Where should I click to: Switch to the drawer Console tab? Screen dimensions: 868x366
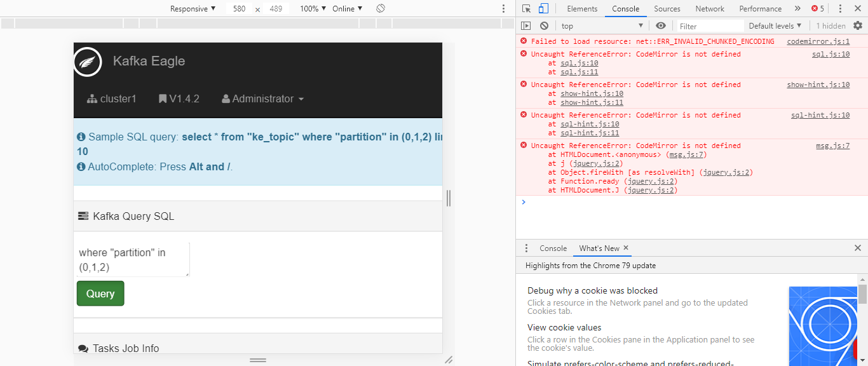tap(553, 248)
